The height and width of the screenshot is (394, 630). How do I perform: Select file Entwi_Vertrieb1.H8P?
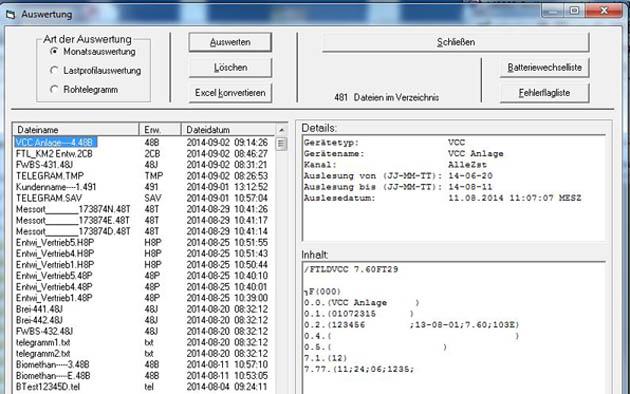tap(55, 265)
